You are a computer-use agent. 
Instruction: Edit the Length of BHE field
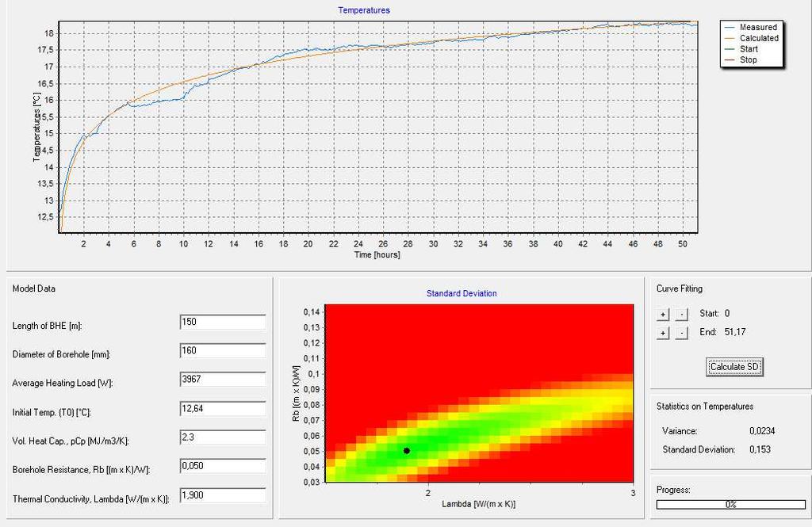tap(223, 322)
